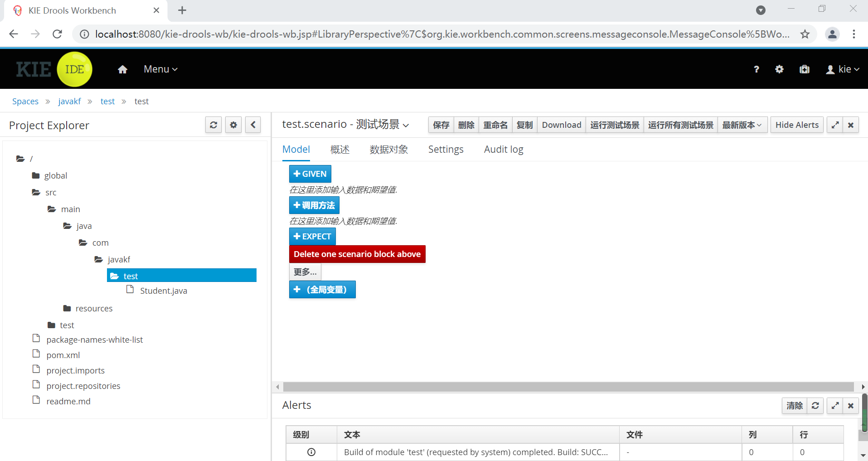
Task: Switch to the 数据对象 tab
Action: pyautogui.click(x=388, y=149)
